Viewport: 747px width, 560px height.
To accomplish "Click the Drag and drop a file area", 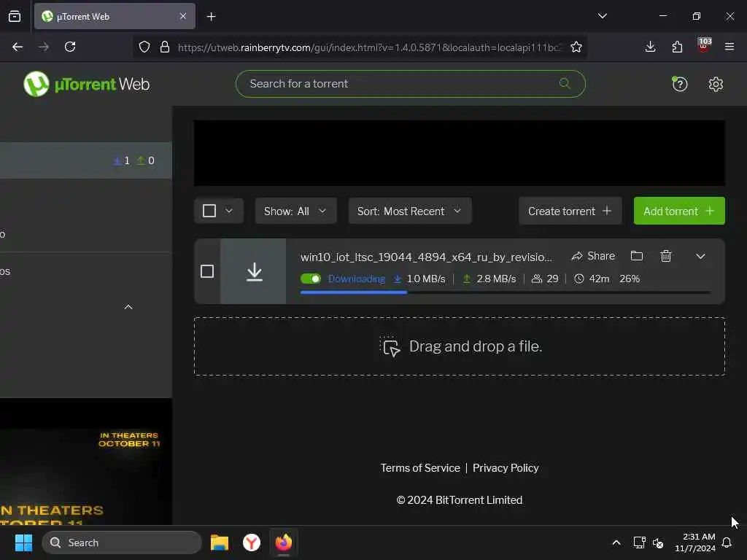I will click(x=460, y=346).
